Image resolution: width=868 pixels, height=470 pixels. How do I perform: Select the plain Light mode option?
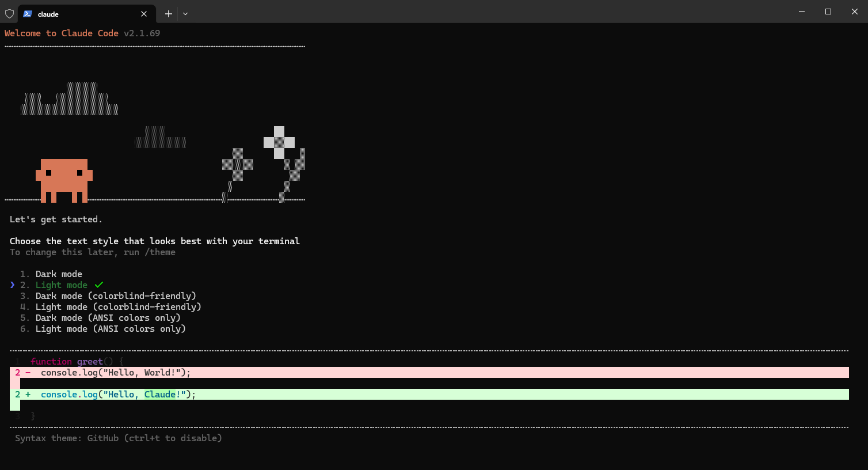click(62, 285)
